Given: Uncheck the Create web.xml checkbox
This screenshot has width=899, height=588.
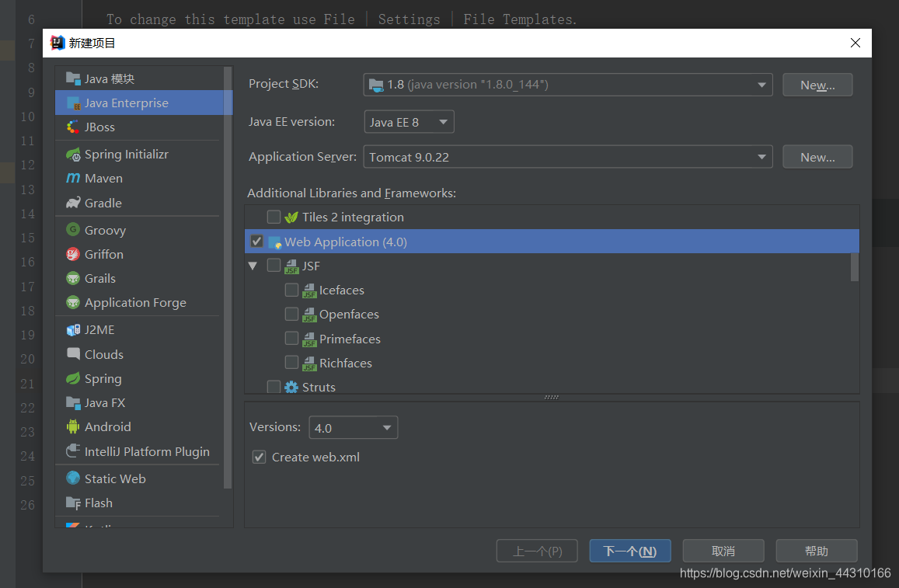Looking at the screenshot, I should click(260, 457).
